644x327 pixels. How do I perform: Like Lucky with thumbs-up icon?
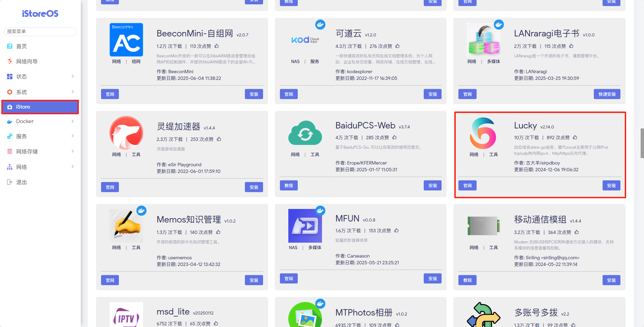[575, 137]
